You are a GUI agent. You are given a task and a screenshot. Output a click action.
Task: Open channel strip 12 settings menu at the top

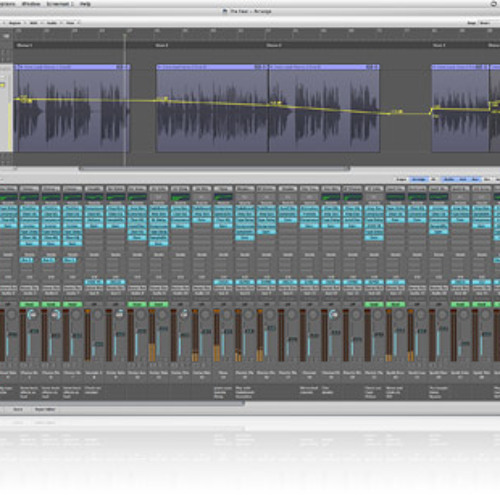pos(180,189)
